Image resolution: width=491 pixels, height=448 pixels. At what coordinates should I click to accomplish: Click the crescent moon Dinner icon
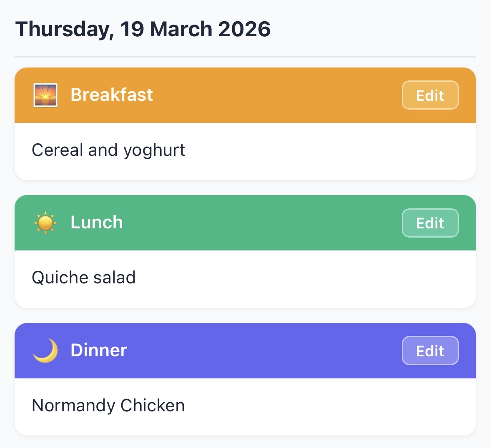tap(45, 350)
